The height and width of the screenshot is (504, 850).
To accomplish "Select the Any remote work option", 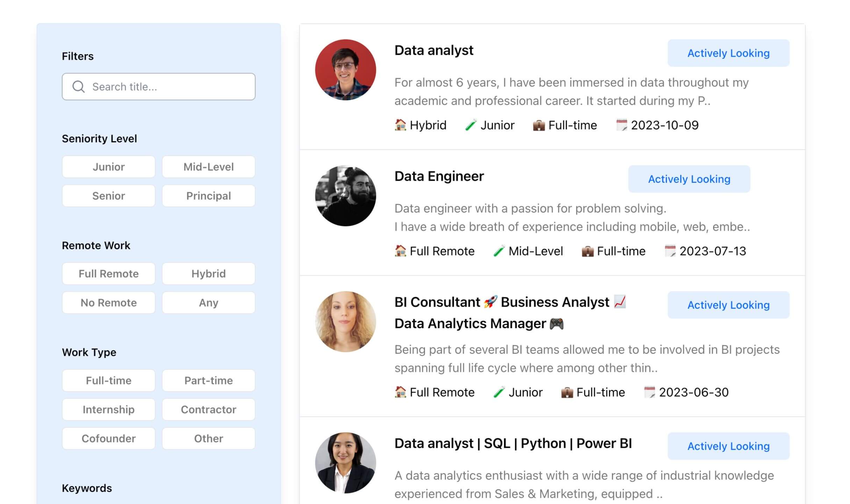I will tap(208, 303).
